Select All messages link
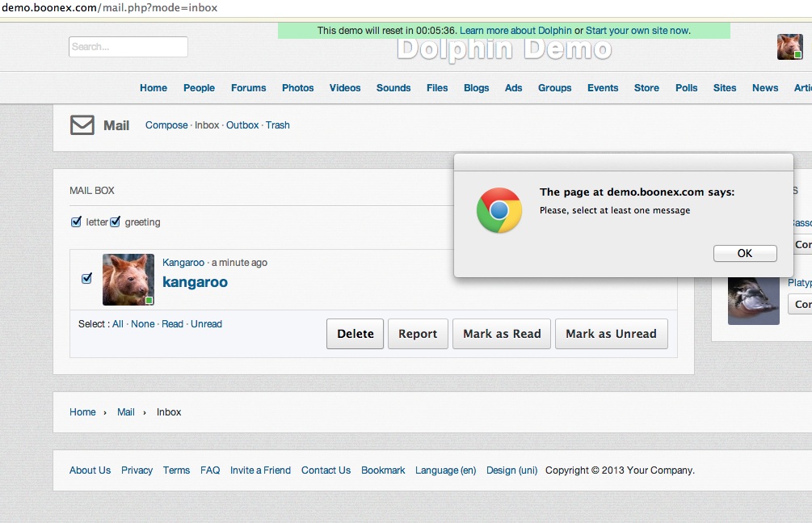The height and width of the screenshot is (523, 812). pyautogui.click(x=117, y=324)
